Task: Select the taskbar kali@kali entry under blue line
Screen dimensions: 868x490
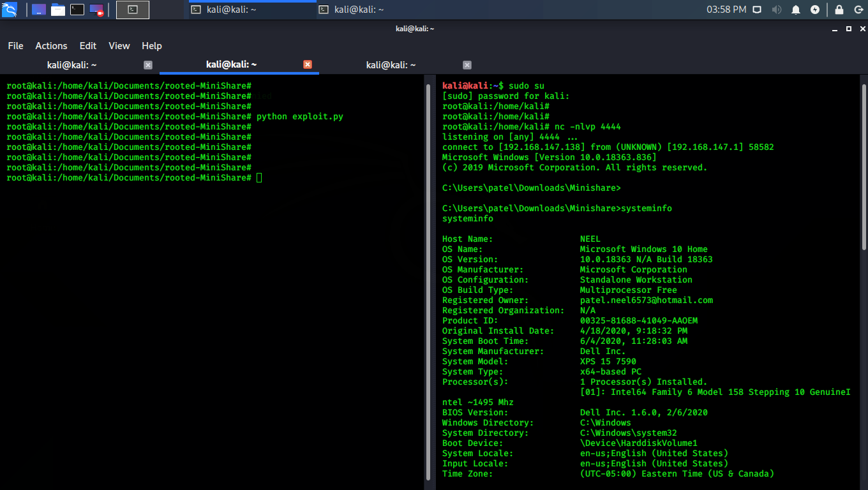Action: tap(252, 10)
